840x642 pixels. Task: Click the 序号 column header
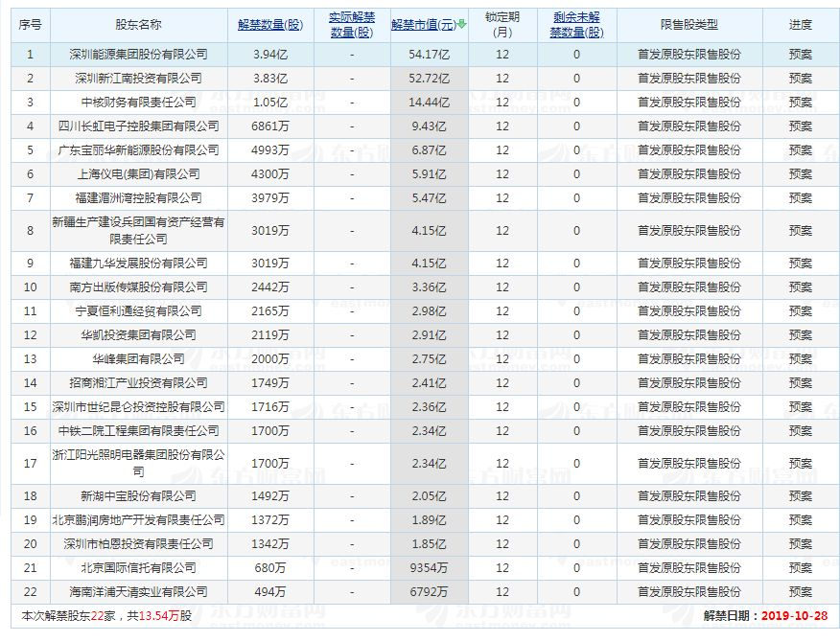pos(30,25)
